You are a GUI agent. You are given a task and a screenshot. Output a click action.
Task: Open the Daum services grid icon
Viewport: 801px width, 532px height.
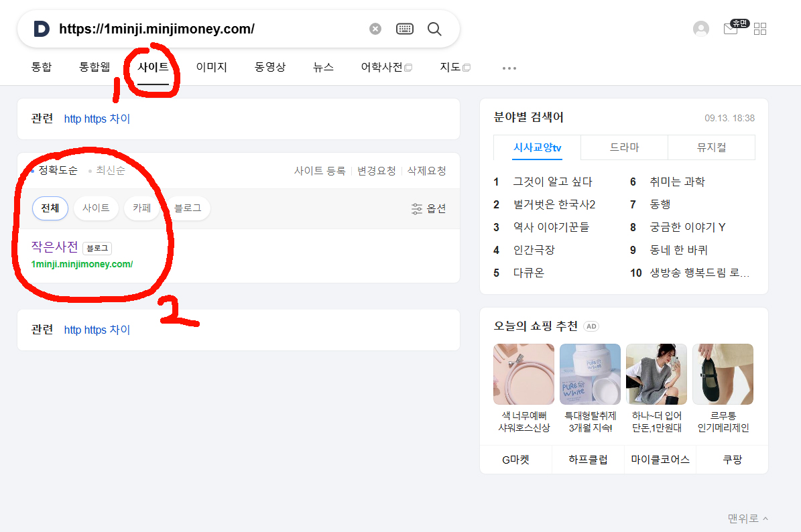tap(759, 29)
